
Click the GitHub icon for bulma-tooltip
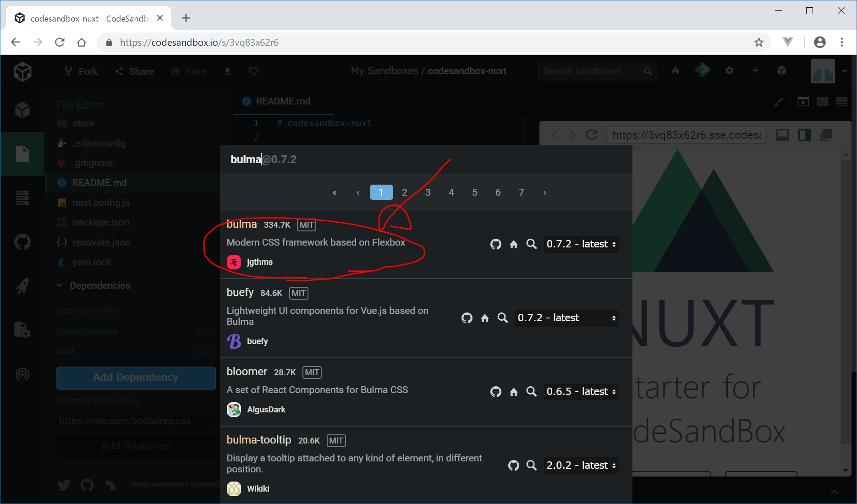[x=513, y=466]
